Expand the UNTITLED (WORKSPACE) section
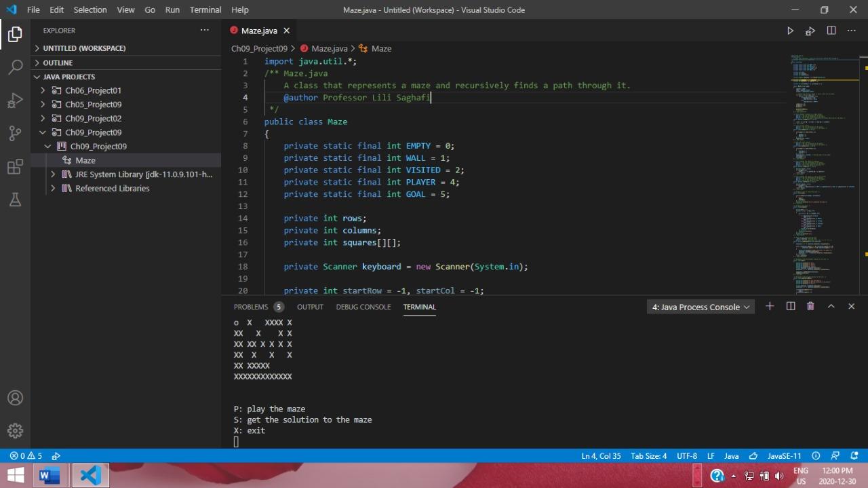This screenshot has width=868, height=488. 126,48
